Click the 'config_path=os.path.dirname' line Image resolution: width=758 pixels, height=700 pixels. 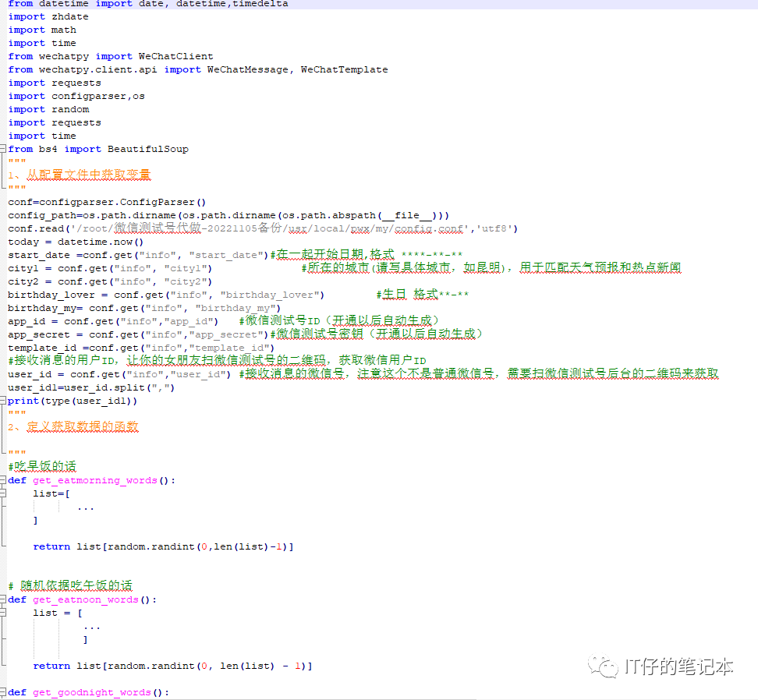(x=228, y=215)
